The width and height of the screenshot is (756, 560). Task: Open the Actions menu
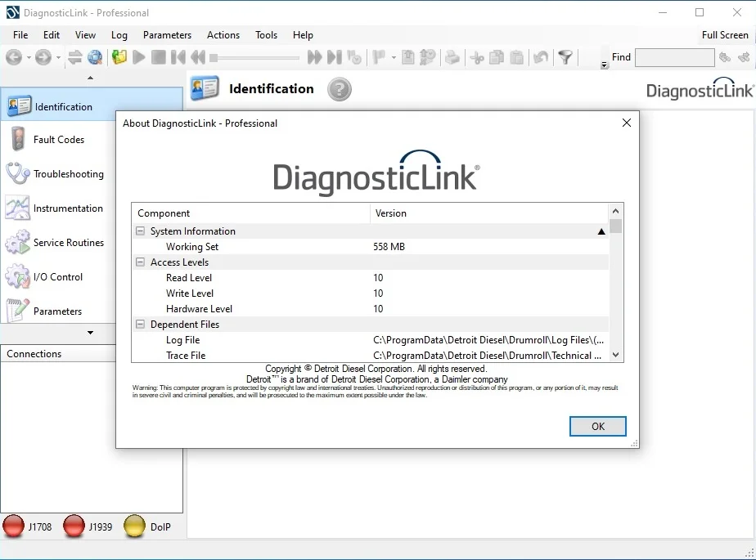point(223,34)
